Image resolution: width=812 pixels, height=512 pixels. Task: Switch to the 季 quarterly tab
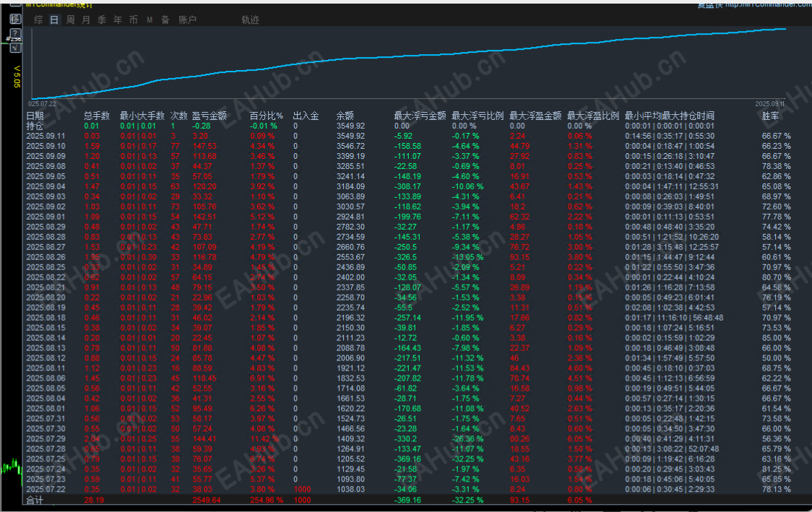click(x=102, y=19)
